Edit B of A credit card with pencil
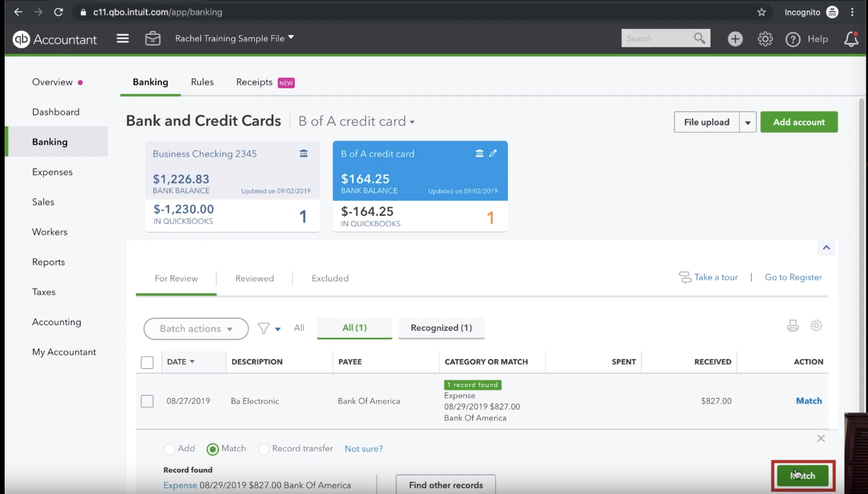The width and height of the screenshot is (868, 494). pos(493,153)
